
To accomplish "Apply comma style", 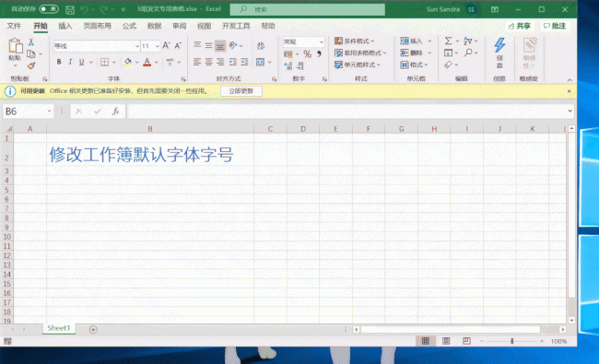I will point(319,54).
